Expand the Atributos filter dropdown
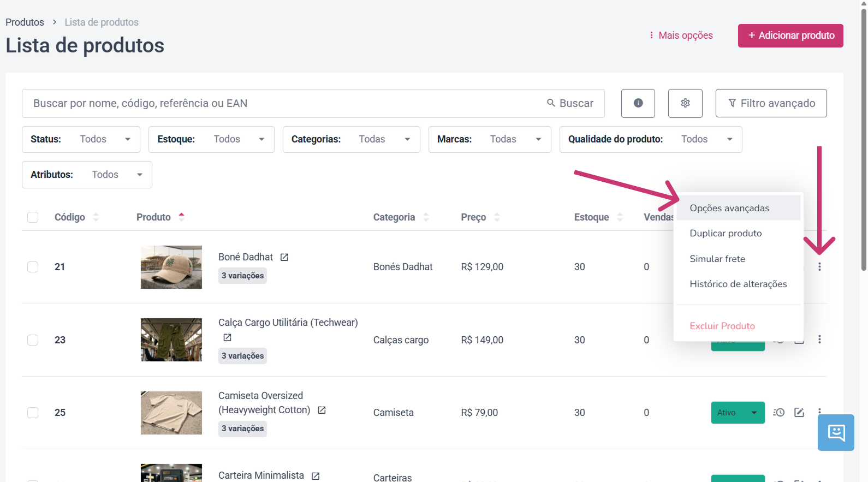 [x=87, y=175]
